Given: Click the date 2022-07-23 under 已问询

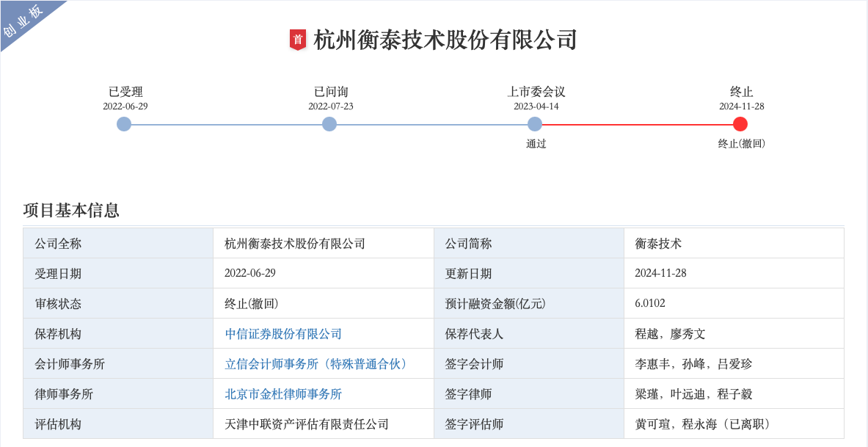Looking at the screenshot, I should pos(330,106).
